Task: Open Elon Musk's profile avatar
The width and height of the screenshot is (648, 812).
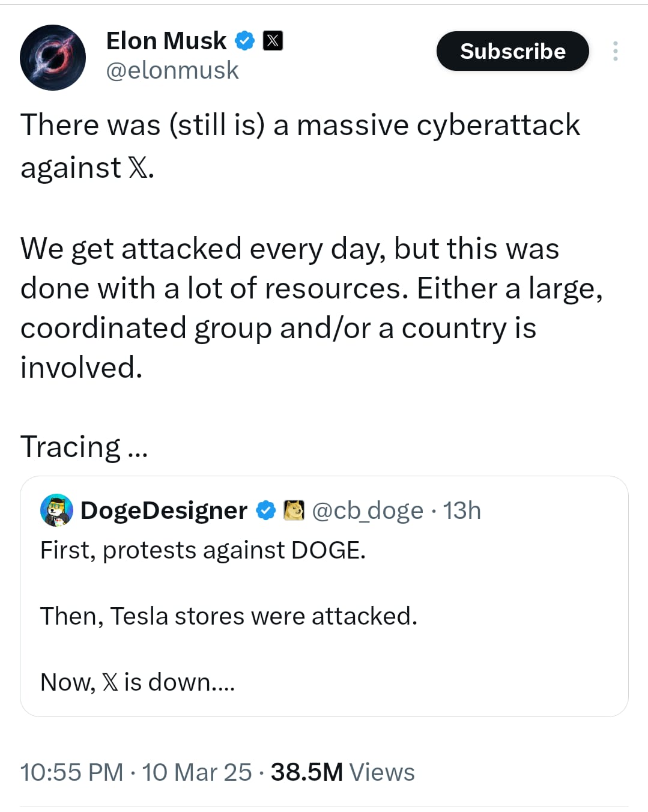Action: 53,58
